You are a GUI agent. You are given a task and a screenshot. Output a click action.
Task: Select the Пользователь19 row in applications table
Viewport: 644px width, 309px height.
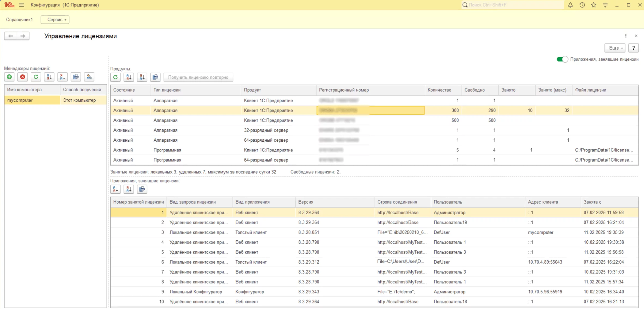pyautogui.click(x=450, y=222)
